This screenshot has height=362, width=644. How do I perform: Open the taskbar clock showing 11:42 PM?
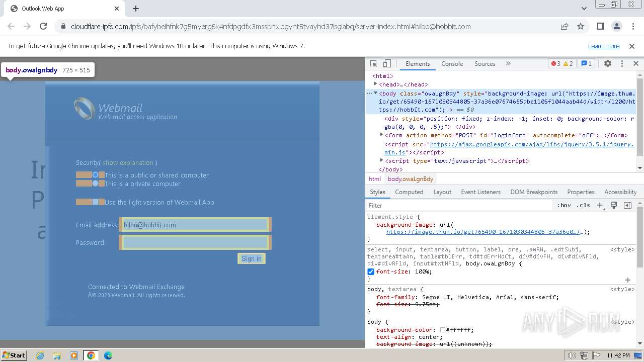click(x=618, y=355)
